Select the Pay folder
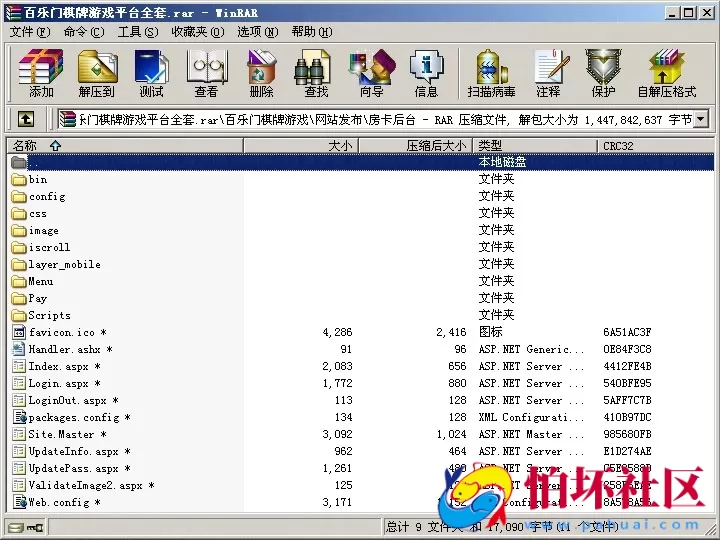Image resolution: width=720 pixels, height=540 pixels. pyautogui.click(x=29, y=298)
